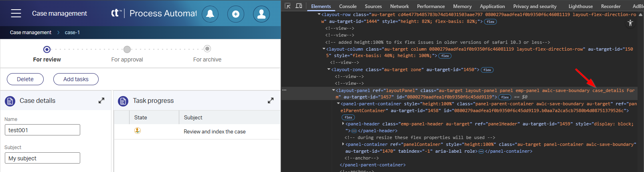Viewport: 644px width, 172px height.
Task: Click the notifications bell icon
Action: [210, 14]
